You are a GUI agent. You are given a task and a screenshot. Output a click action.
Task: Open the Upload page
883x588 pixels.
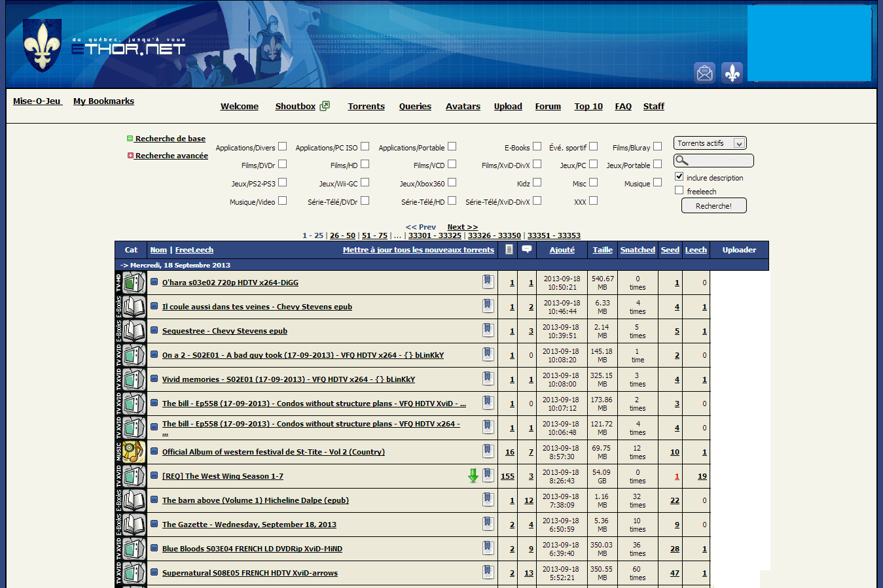508,107
